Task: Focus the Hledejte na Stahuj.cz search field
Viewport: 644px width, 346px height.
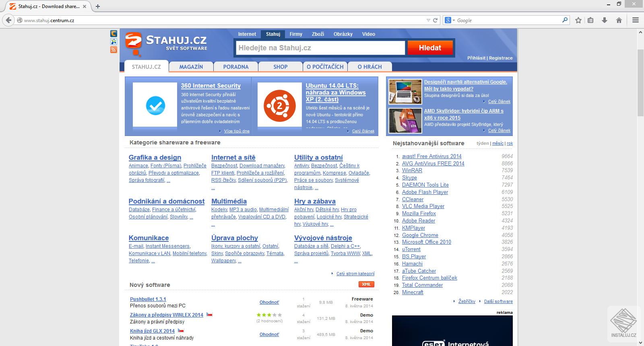Action: [320, 48]
